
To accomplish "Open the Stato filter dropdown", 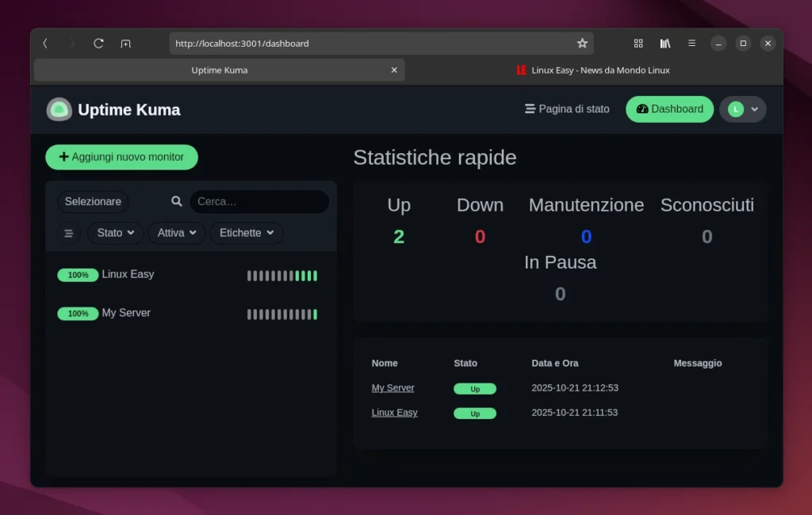I will 114,233.
